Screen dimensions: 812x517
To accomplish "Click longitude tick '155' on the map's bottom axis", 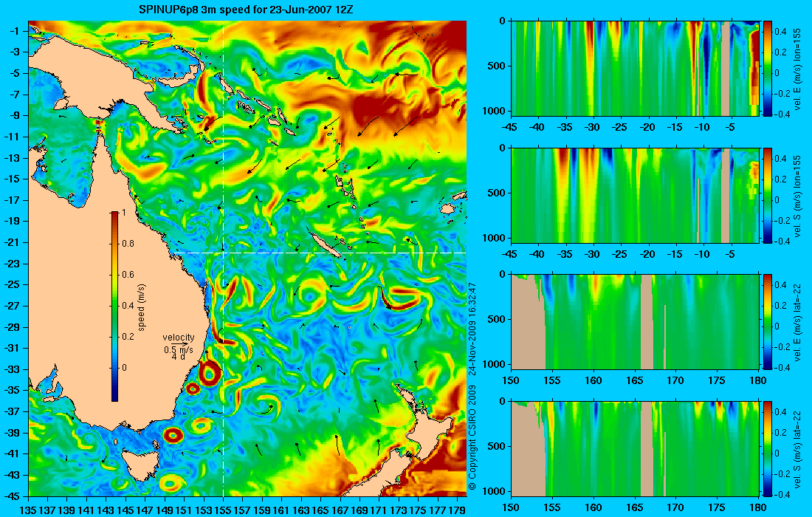I will point(223,510).
